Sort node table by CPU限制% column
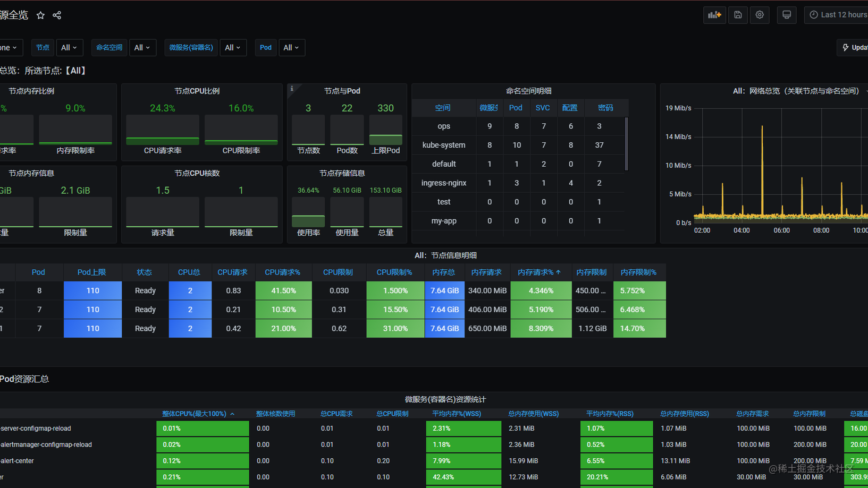Screen dimensions: 868x488 [394, 272]
